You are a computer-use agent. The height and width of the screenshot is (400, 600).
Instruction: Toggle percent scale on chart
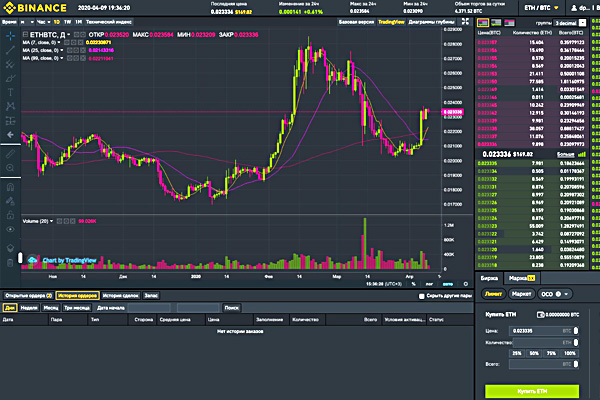(x=414, y=284)
